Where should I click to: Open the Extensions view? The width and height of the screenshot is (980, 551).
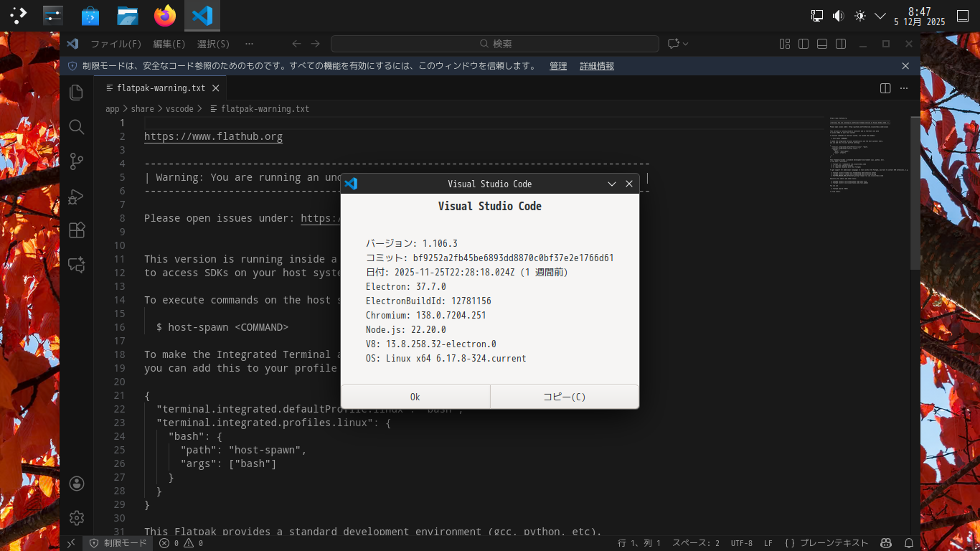[x=77, y=230]
